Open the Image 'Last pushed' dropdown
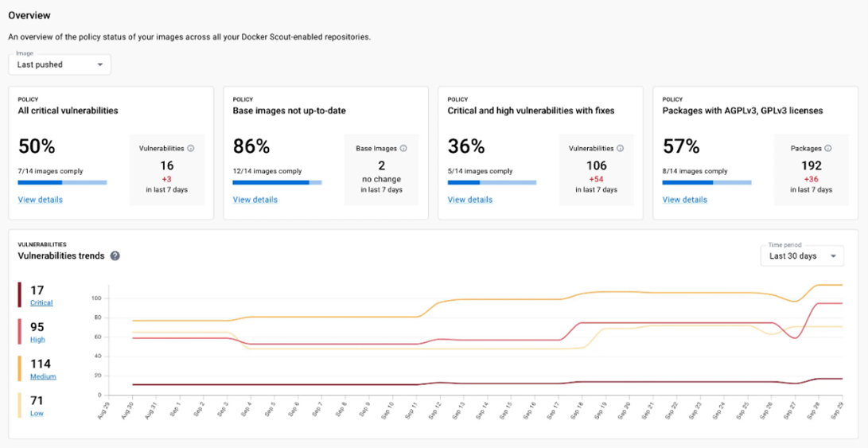This screenshot has width=868, height=448. [x=60, y=64]
